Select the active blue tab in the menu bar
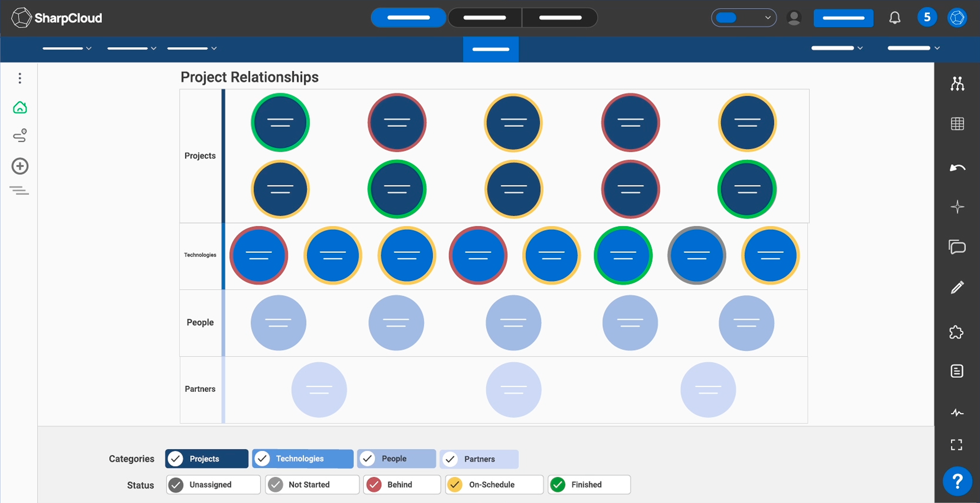Viewport: 980px width, 503px height. pos(491,49)
